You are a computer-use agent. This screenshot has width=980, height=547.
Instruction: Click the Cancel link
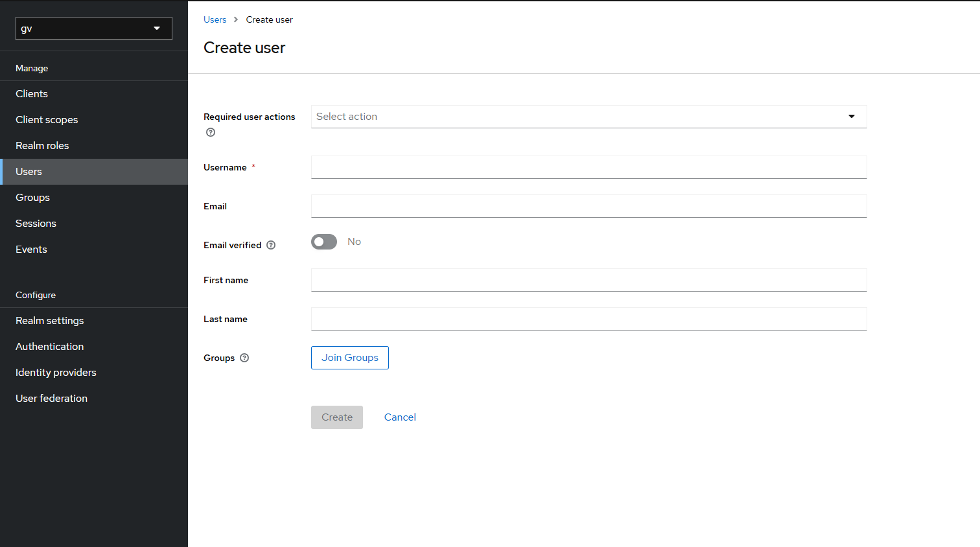click(x=400, y=417)
